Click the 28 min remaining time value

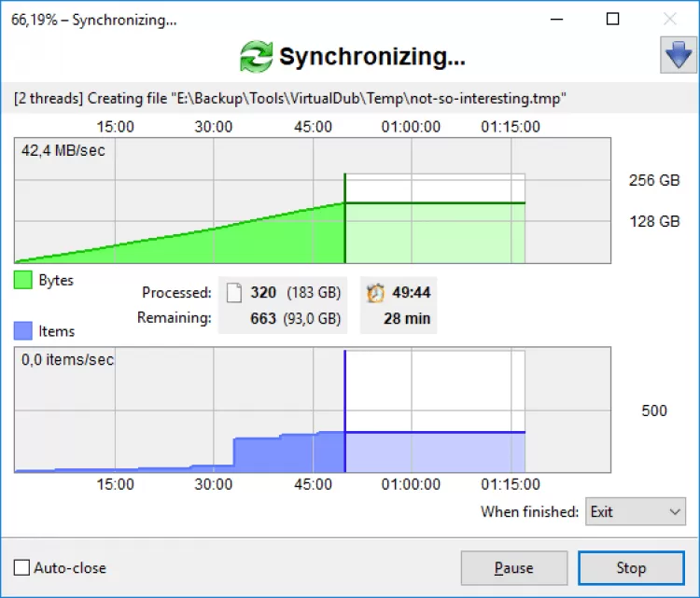tap(407, 318)
